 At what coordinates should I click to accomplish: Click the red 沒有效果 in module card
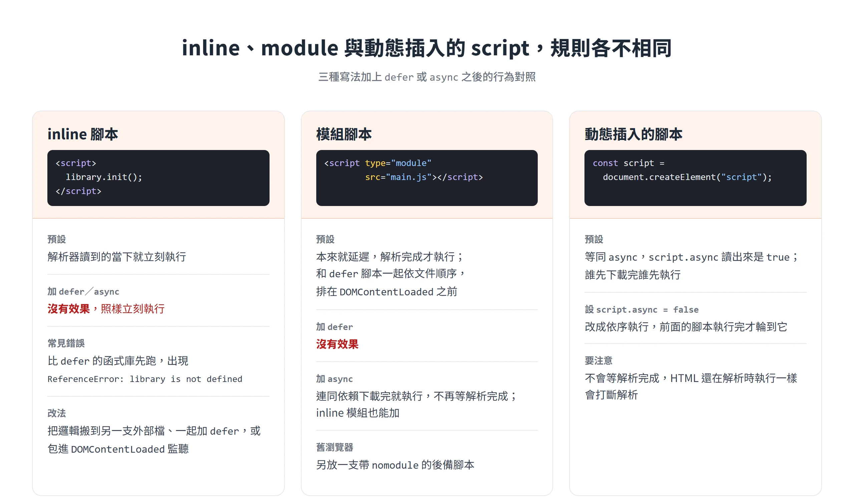pyautogui.click(x=337, y=344)
